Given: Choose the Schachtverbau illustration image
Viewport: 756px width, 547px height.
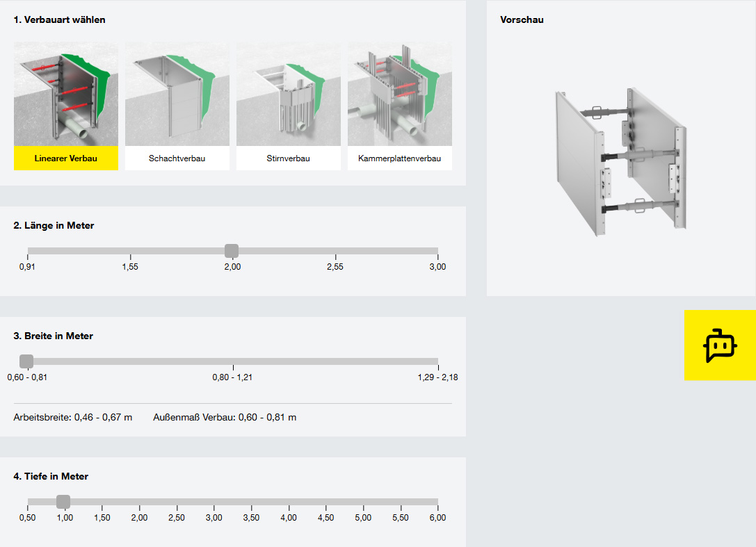Looking at the screenshot, I should coord(177,94).
